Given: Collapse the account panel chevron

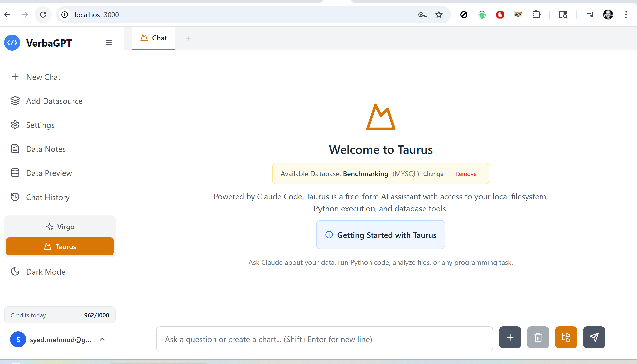Looking at the screenshot, I should click(x=102, y=339).
